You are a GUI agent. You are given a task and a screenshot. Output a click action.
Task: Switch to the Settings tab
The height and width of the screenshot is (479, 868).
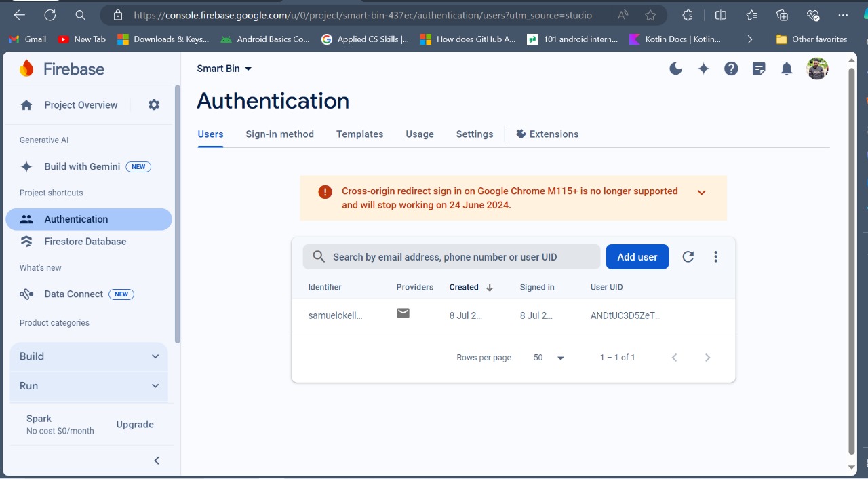pos(475,134)
